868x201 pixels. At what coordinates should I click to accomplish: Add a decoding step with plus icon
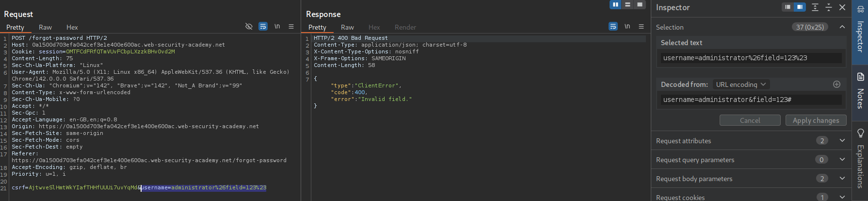click(x=836, y=84)
